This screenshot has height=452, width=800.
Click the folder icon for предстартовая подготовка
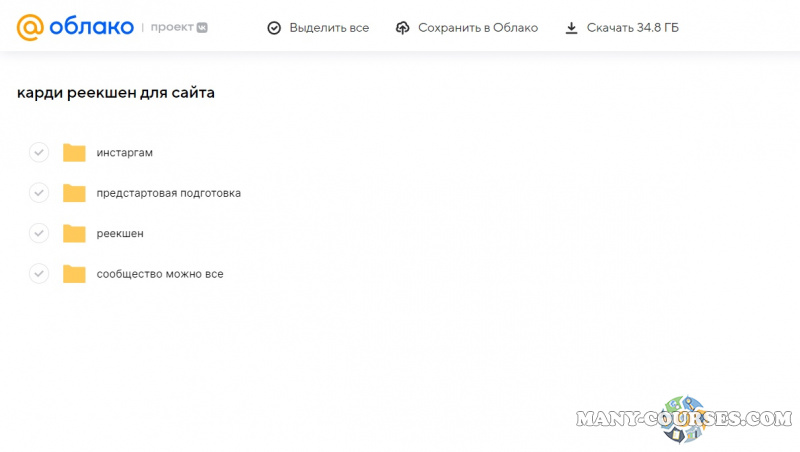click(74, 193)
